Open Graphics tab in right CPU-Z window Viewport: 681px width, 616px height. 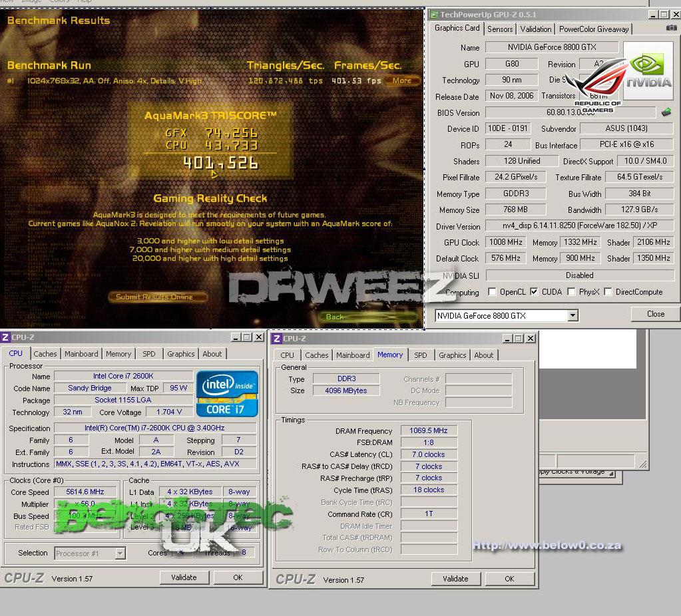[452, 355]
